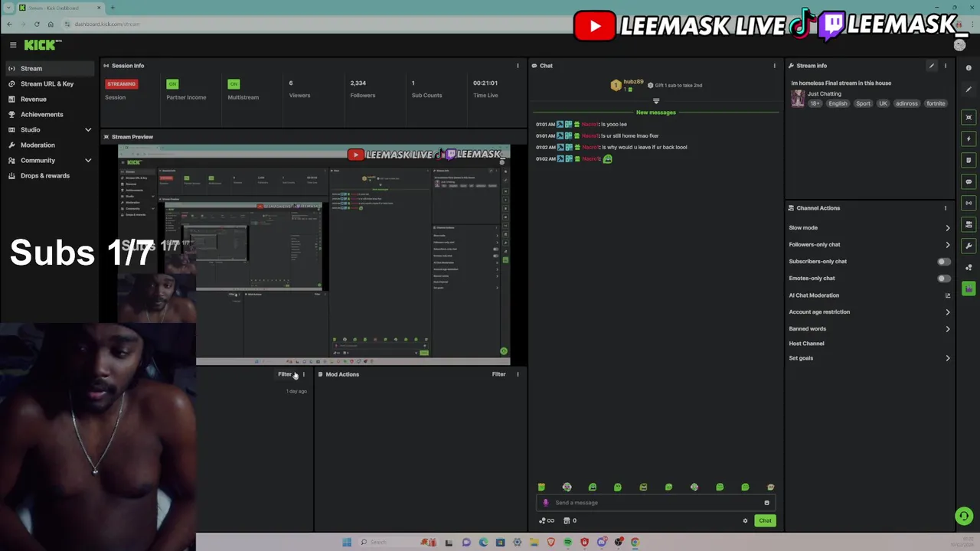The width and height of the screenshot is (980, 551).
Task: Toggle wrench Stream info widget in rail
Action: 969,246
